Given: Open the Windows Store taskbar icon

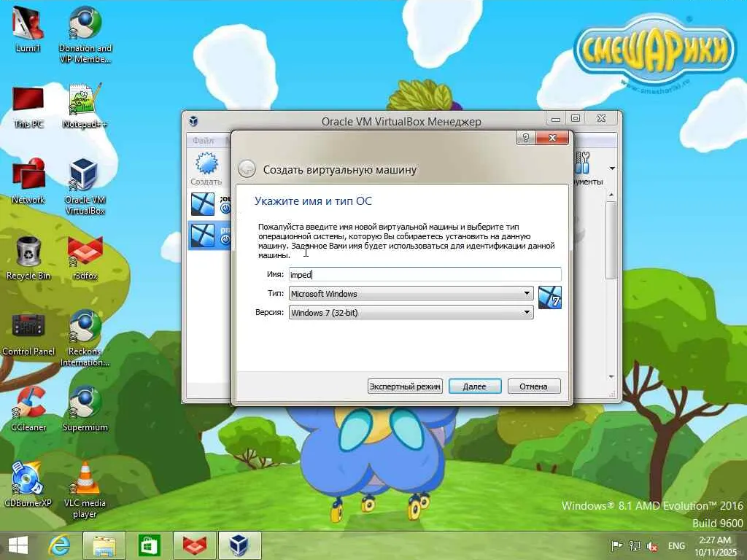Looking at the screenshot, I should click(x=149, y=545).
